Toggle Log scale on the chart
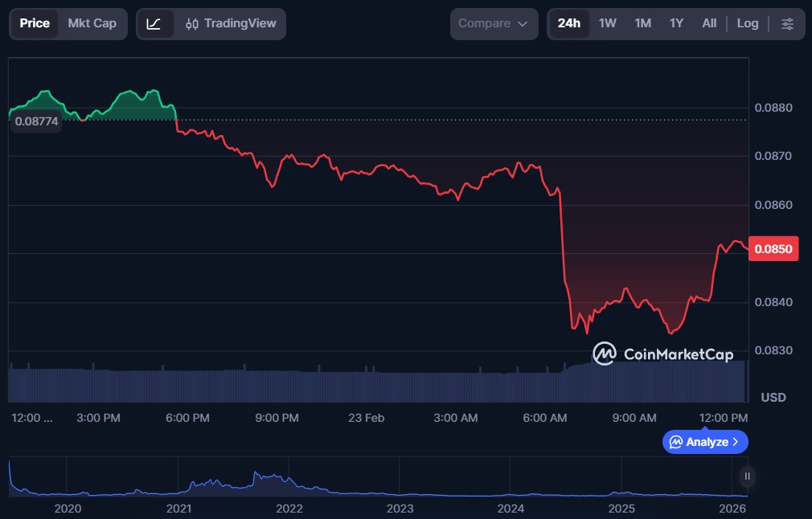 coord(747,23)
